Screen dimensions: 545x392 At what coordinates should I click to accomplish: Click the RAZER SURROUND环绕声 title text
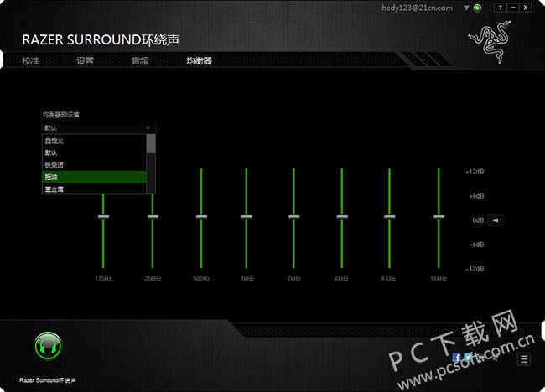pos(101,39)
